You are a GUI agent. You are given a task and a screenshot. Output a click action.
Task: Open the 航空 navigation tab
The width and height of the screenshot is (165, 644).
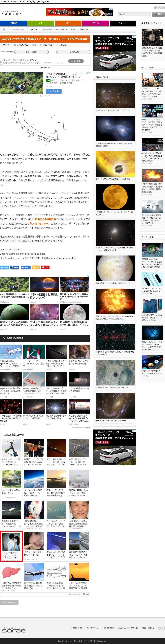(68, 23)
